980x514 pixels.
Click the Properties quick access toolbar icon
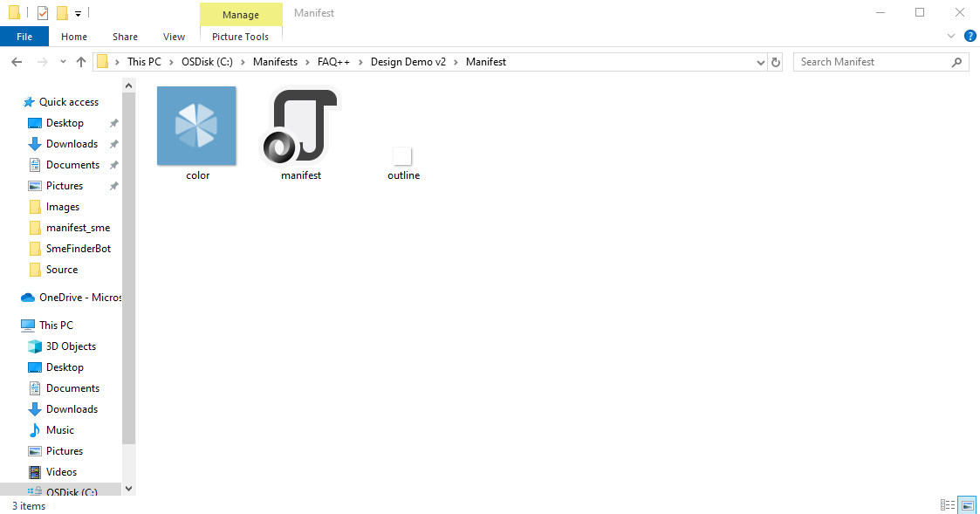[x=43, y=12]
